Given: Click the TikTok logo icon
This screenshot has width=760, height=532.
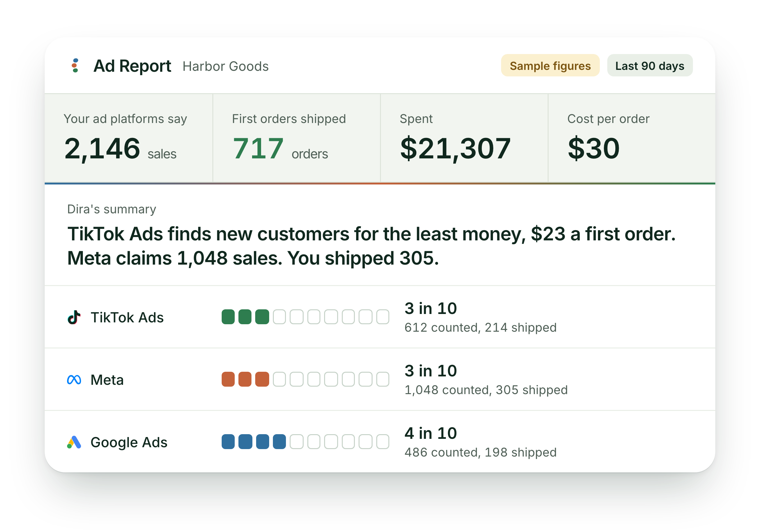Looking at the screenshot, I should coord(74,317).
